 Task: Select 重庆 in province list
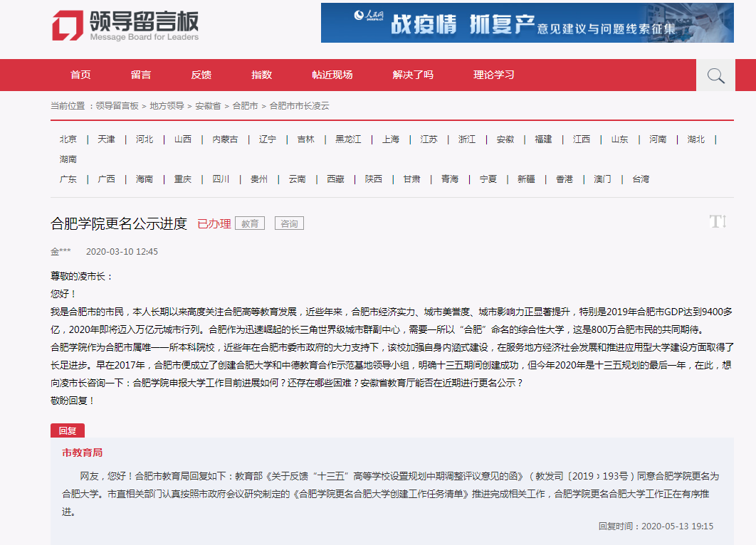(x=183, y=179)
